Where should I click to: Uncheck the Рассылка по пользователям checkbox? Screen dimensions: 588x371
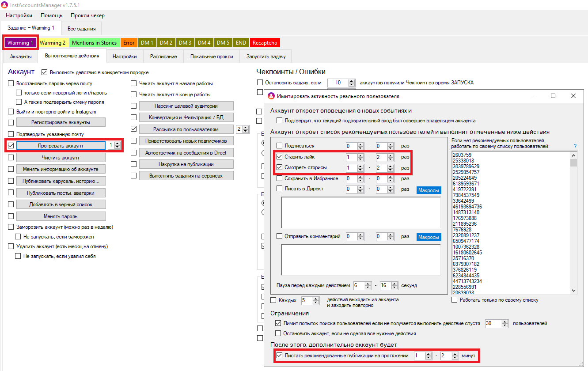click(134, 129)
